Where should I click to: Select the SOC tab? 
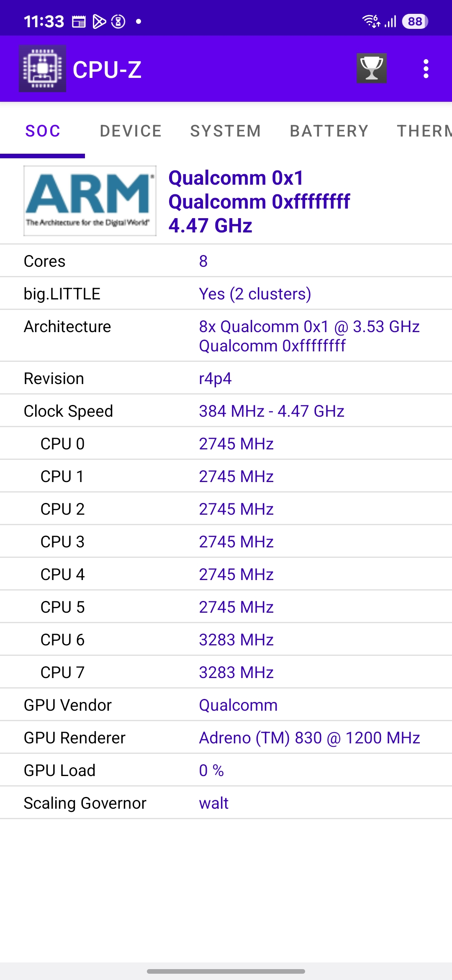click(x=43, y=131)
